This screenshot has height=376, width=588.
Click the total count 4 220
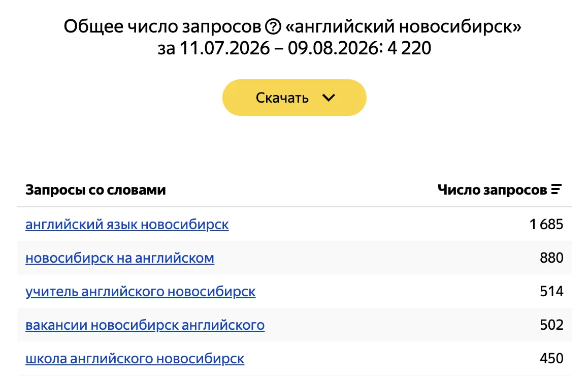point(409,48)
